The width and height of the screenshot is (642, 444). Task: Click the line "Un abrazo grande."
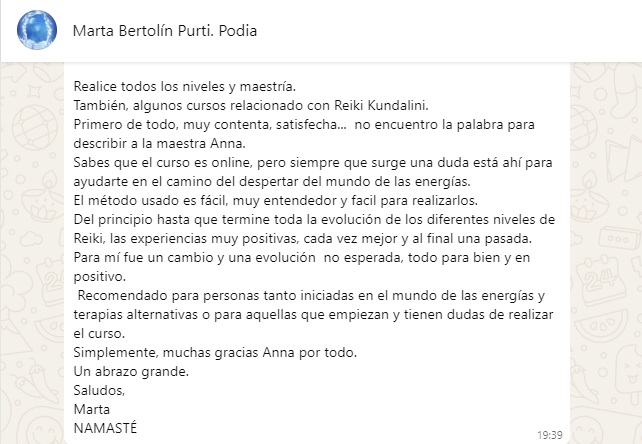coord(130,372)
